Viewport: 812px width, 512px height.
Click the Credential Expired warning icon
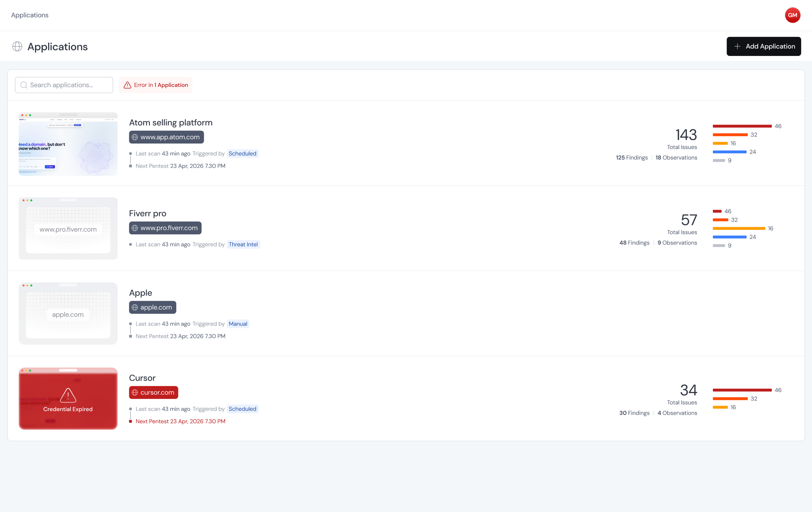pyautogui.click(x=68, y=395)
